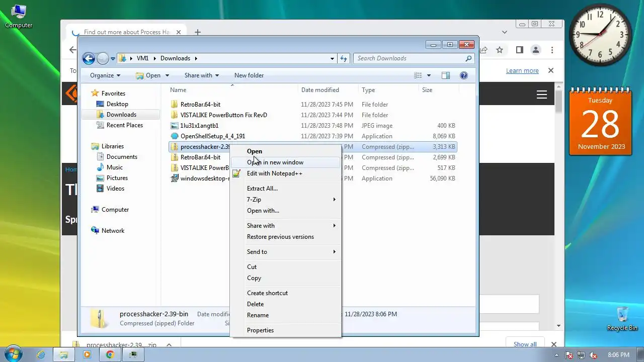
Task: Open the Recycle Bin desktop icon
Action: [622, 319]
